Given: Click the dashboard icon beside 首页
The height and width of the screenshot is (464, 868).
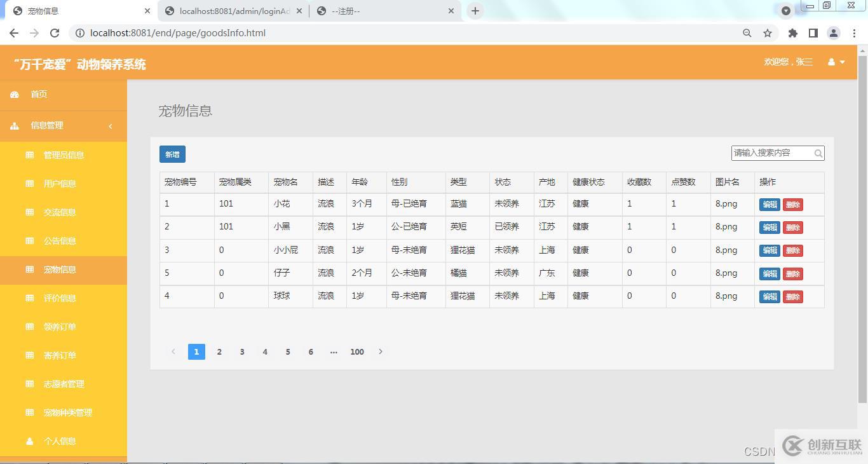Looking at the screenshot, I should pos(15,94).
